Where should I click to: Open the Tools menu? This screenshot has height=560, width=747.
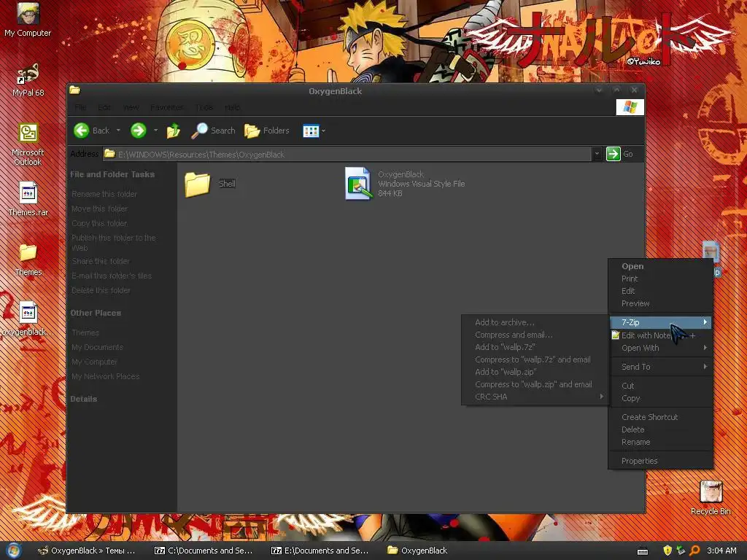[x=204, y=107]
